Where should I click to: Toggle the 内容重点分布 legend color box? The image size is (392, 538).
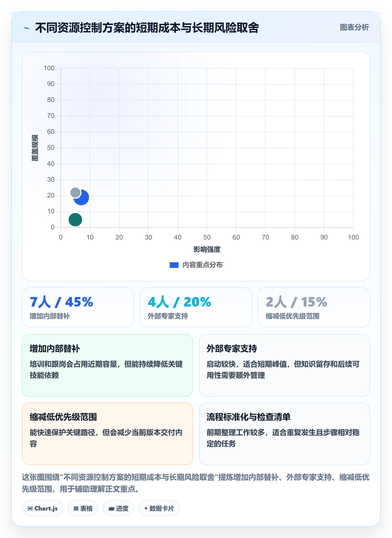tap(174, 265)
